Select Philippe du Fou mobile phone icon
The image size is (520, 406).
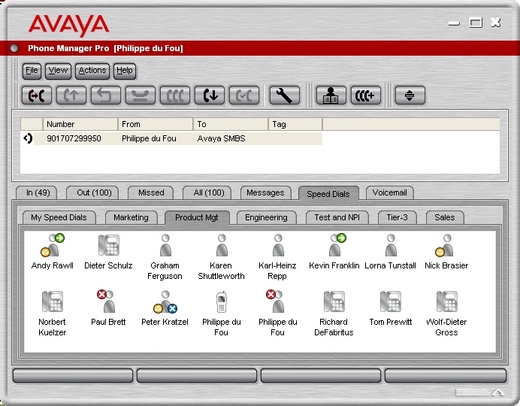coord(221,302)
